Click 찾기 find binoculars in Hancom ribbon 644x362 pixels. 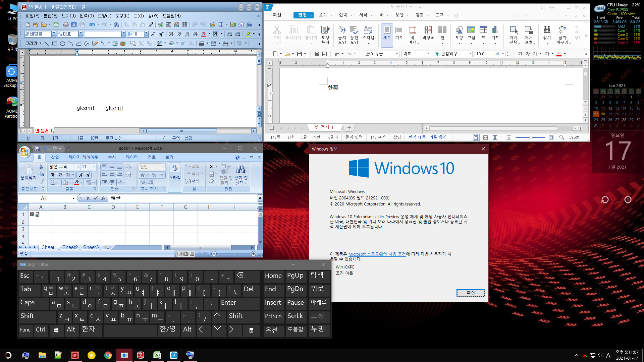(x=547, y=33)
